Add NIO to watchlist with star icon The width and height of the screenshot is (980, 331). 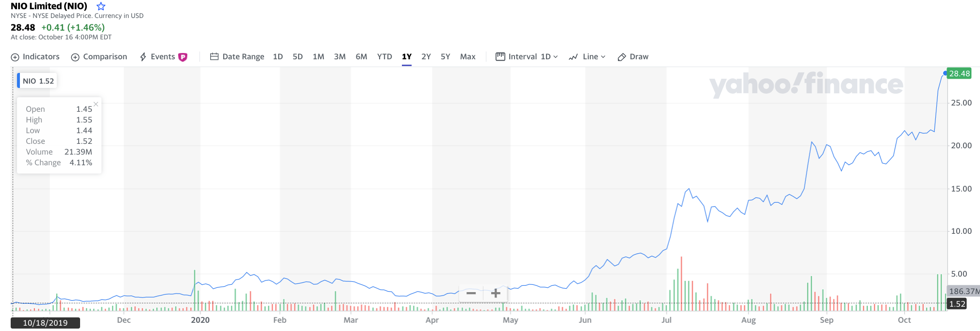101,6
